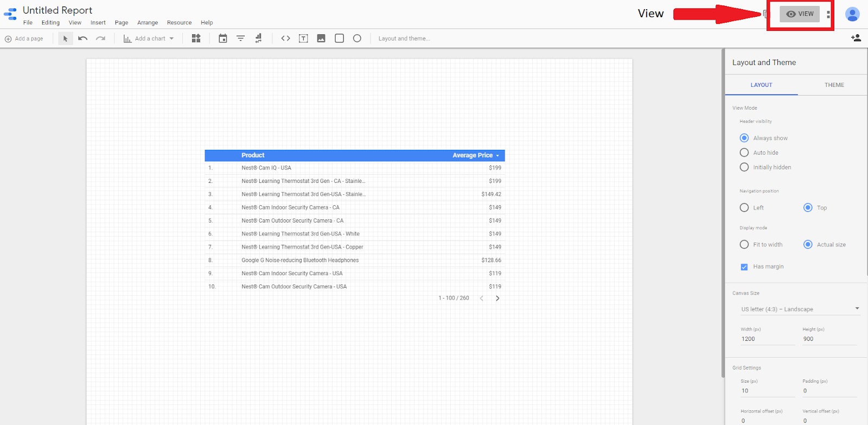Open the more options vertical dots menu

[828, 14]
